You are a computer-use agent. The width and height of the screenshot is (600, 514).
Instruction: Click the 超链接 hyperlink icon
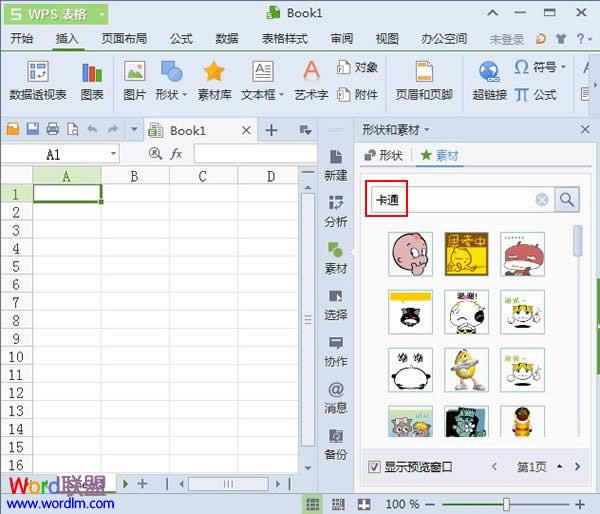(489, 73)
